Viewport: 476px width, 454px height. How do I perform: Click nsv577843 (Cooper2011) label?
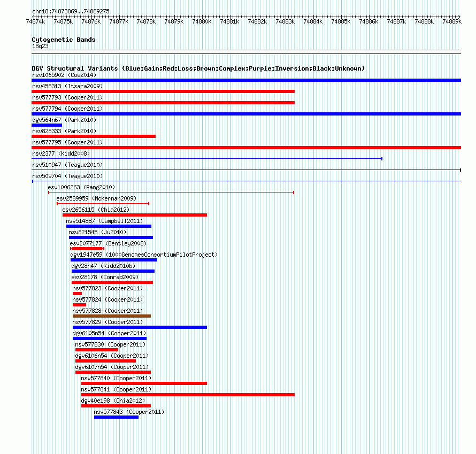[129, 412]
